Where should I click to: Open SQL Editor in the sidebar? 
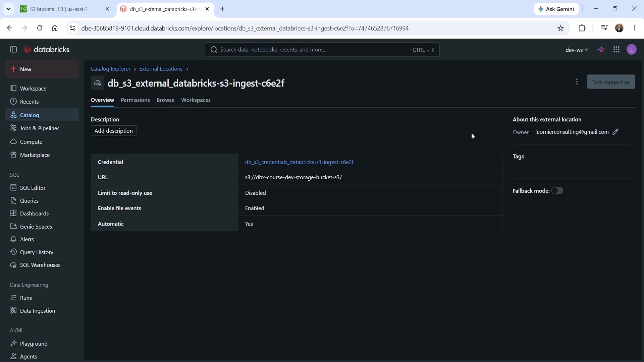pos(42,188)
